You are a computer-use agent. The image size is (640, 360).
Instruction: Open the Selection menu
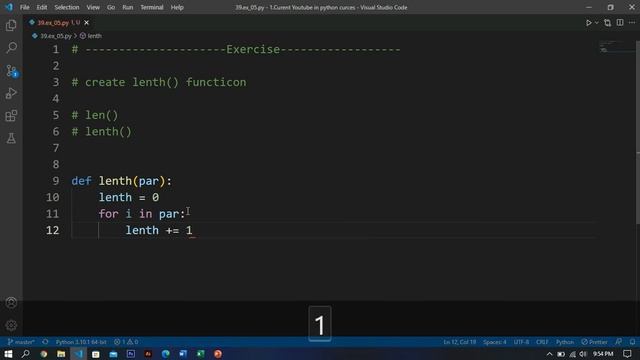click(x=67, y=7)
